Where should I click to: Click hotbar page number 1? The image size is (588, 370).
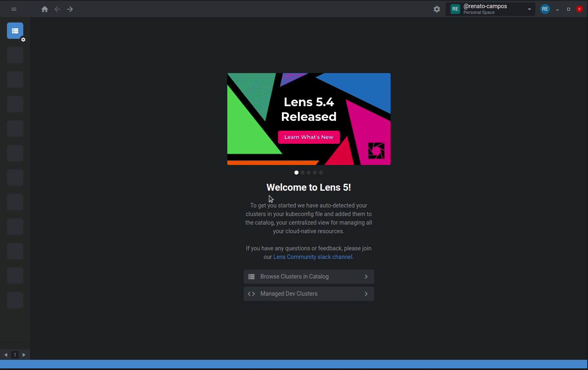[x=15, y=355]
